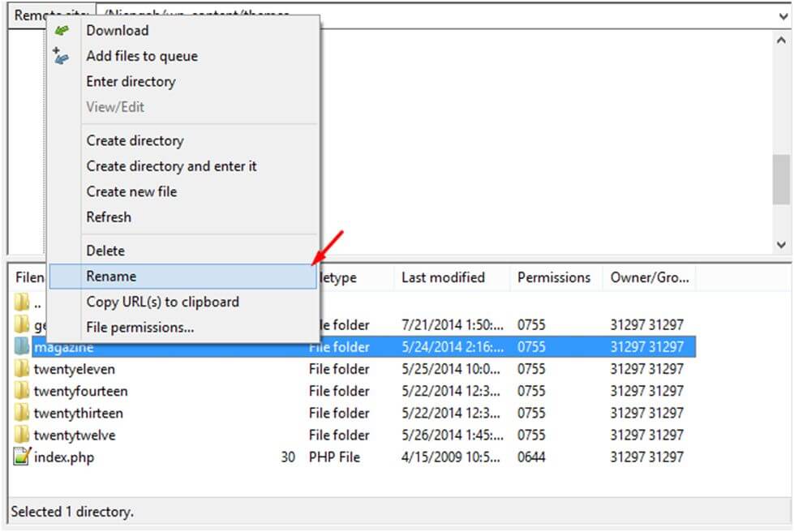Click the twentyfourteen folder icon
This screenshot has width=794, height=532.
21,391
